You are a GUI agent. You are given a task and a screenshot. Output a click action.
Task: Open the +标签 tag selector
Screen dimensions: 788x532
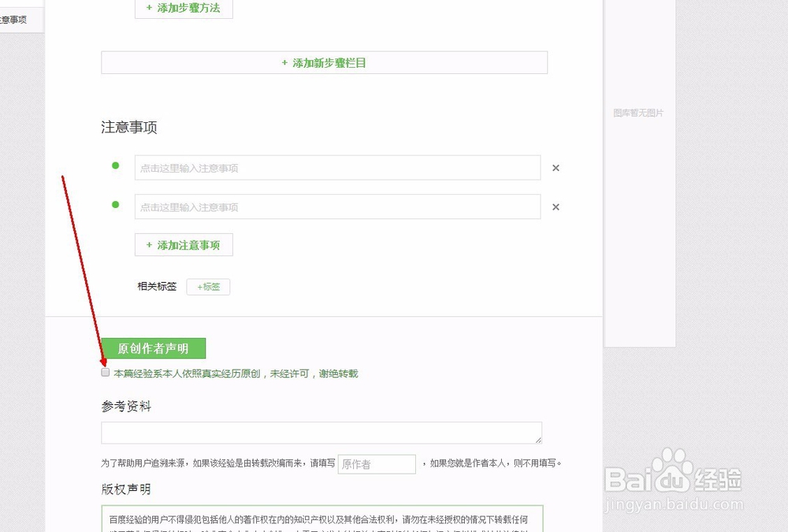pos(208,286)
